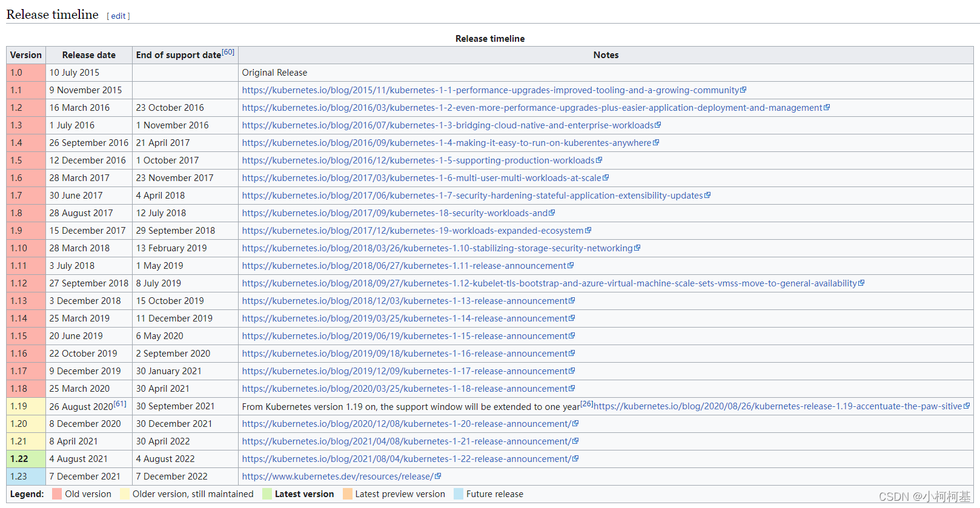Click the external-link icon after the 1.7 URL

707,196
